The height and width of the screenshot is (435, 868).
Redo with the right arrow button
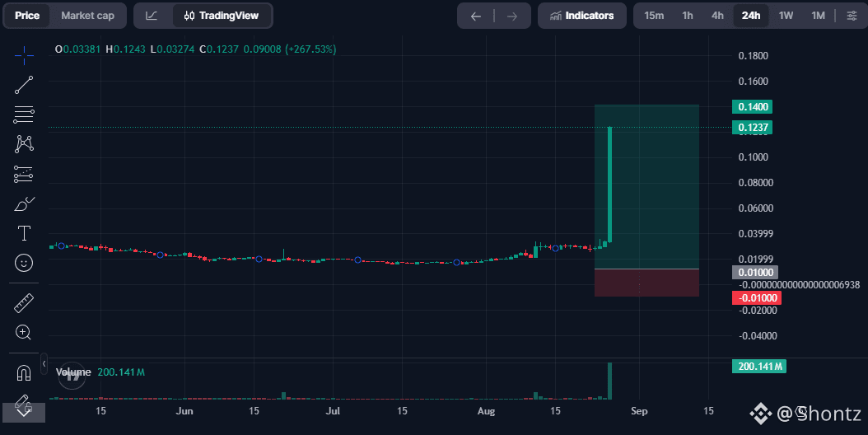click(512, 16)
